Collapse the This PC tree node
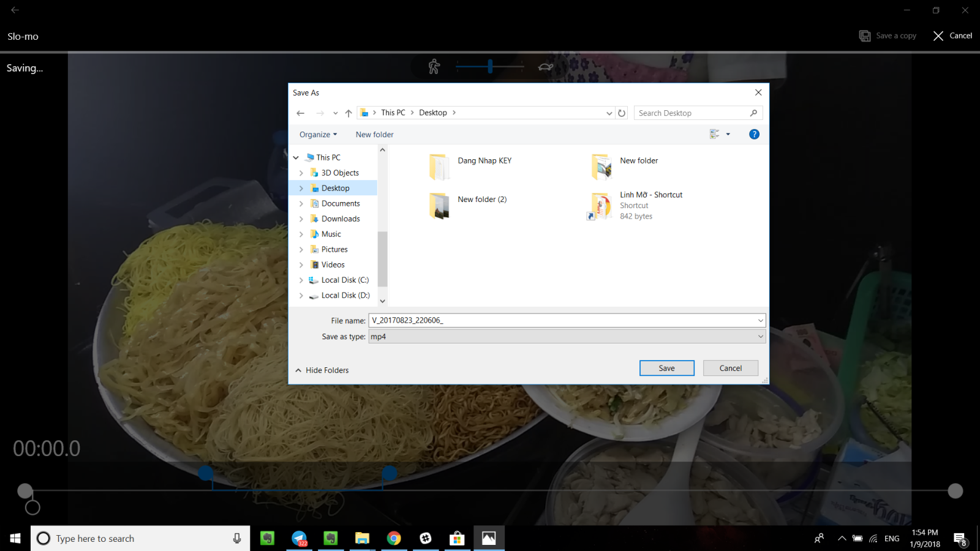 click(x=296, y=158)
